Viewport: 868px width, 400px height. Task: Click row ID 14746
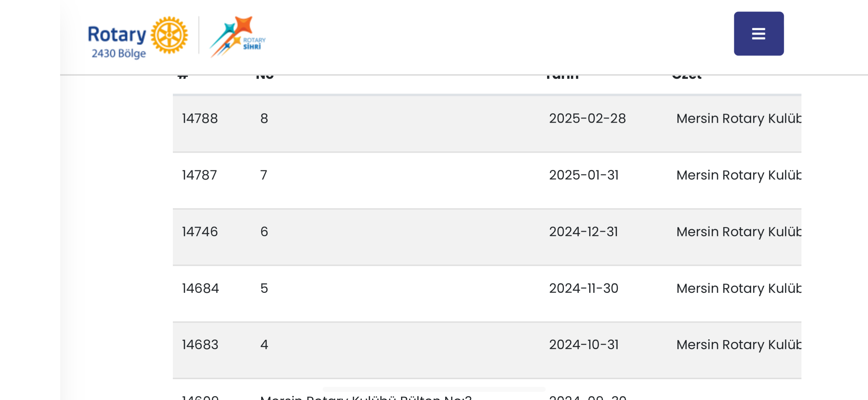point(200,232)
